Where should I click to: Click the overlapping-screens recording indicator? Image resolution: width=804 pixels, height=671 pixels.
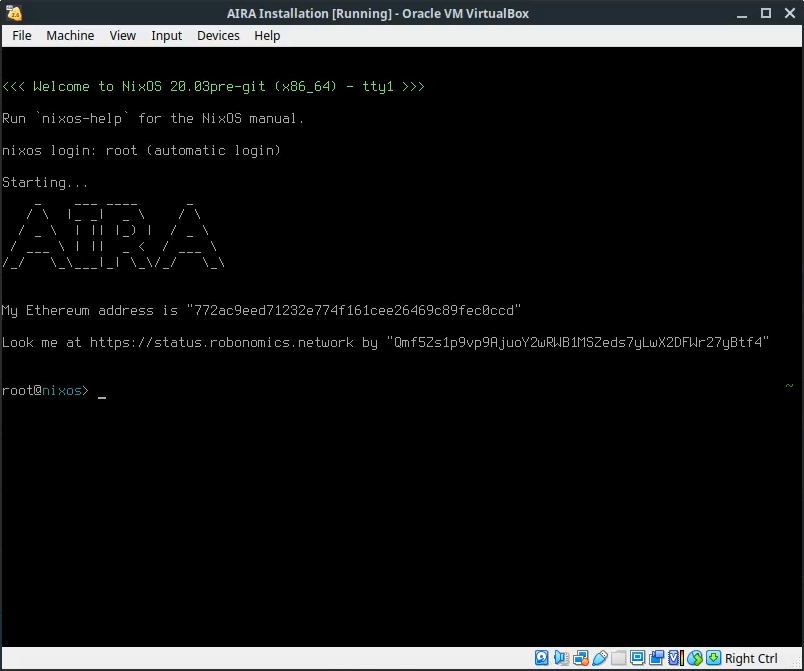656,658
